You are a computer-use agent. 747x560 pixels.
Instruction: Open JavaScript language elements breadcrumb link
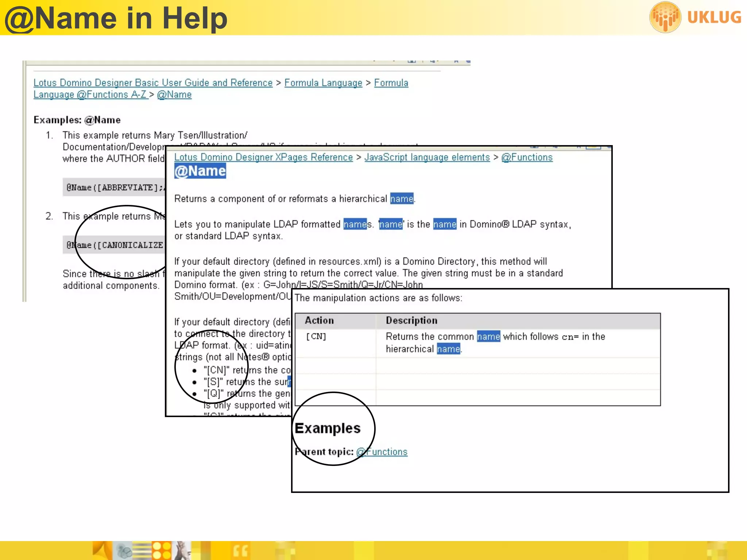(x=427, y=157)
